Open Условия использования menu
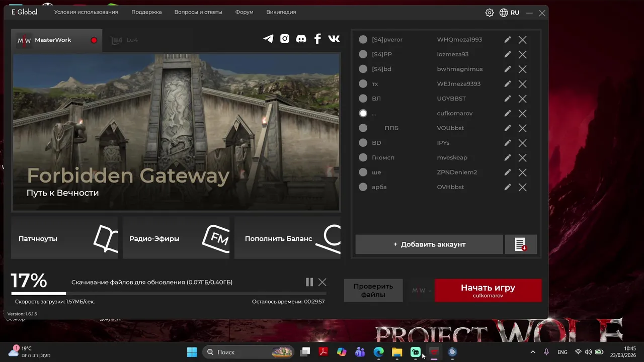 (86, 12)
